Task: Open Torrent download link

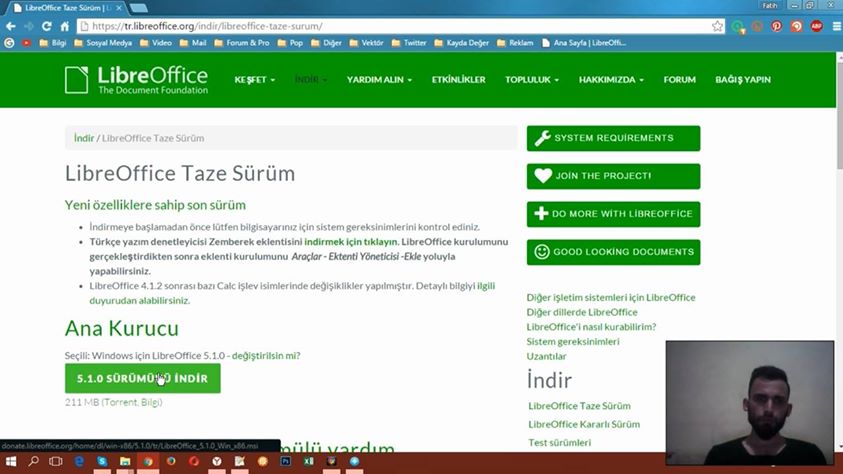Action: [x=119, y=403]
